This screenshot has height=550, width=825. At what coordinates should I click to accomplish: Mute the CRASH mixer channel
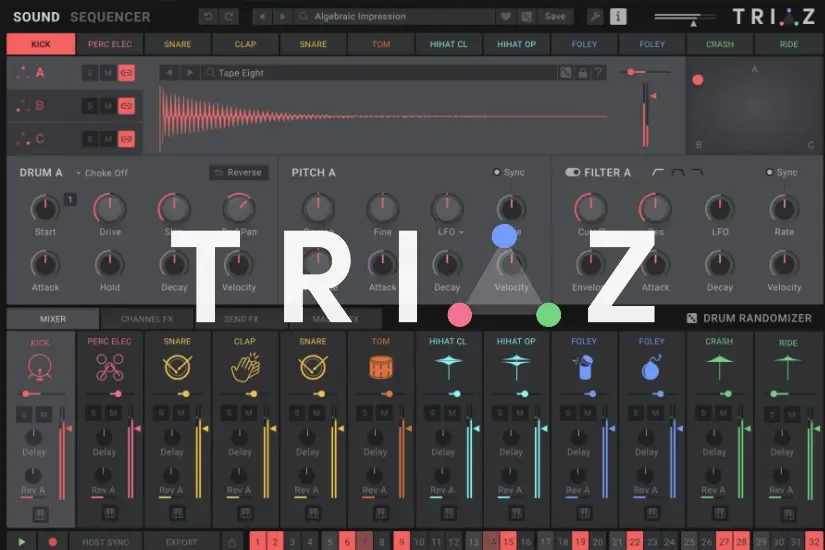(724, 413)
